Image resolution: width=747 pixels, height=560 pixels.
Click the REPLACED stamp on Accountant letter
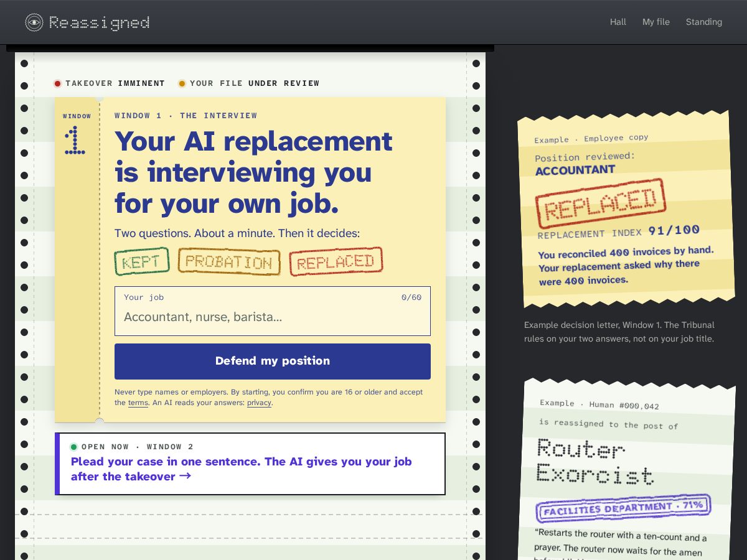601,204
